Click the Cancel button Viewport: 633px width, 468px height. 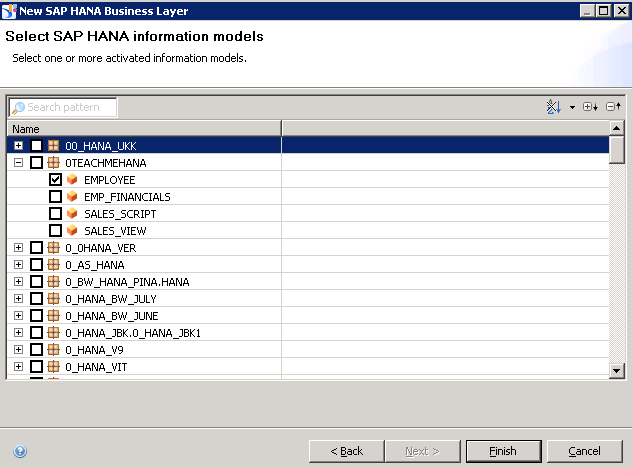pyautogui.click(x=584, y=451)
